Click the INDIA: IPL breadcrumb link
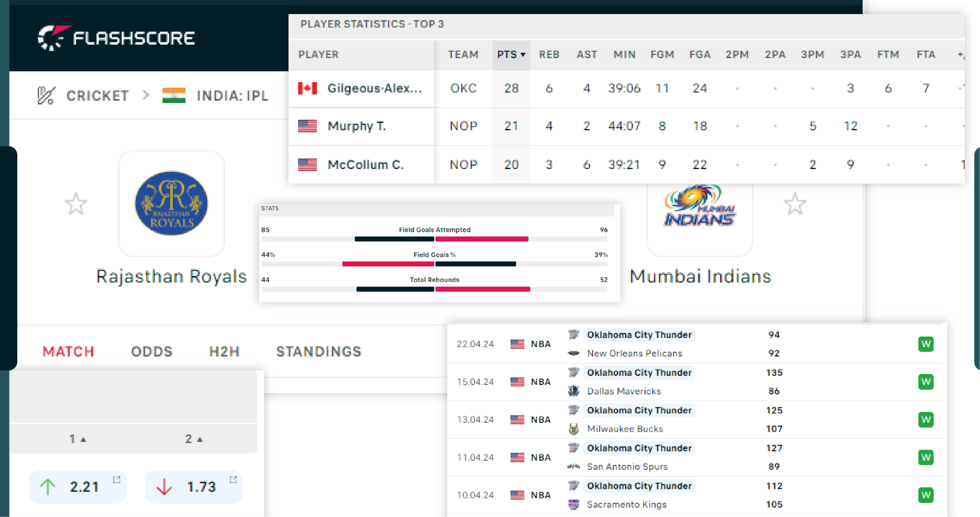 pos(232,95)
